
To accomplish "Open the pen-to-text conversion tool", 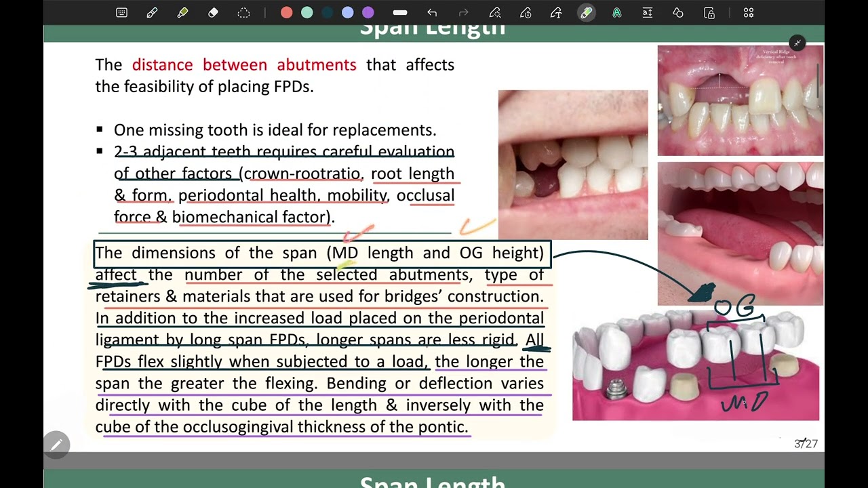I will pyautogui.click(x=556, y=12).
